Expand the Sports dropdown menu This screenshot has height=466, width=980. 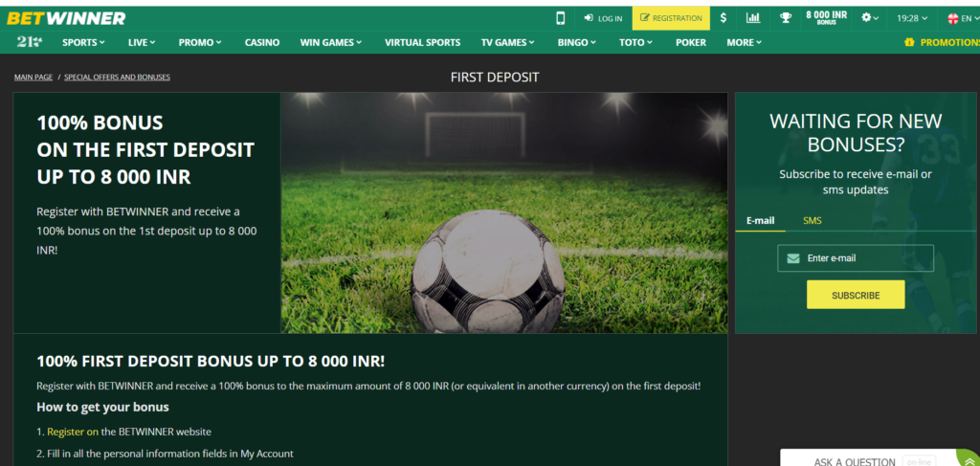pyautogui.click(x=83, y=42)
